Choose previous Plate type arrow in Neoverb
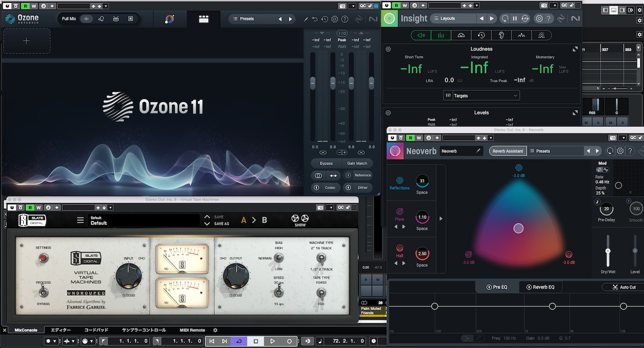The height and width of the screenshot is (348, 644). coord(396,227)
